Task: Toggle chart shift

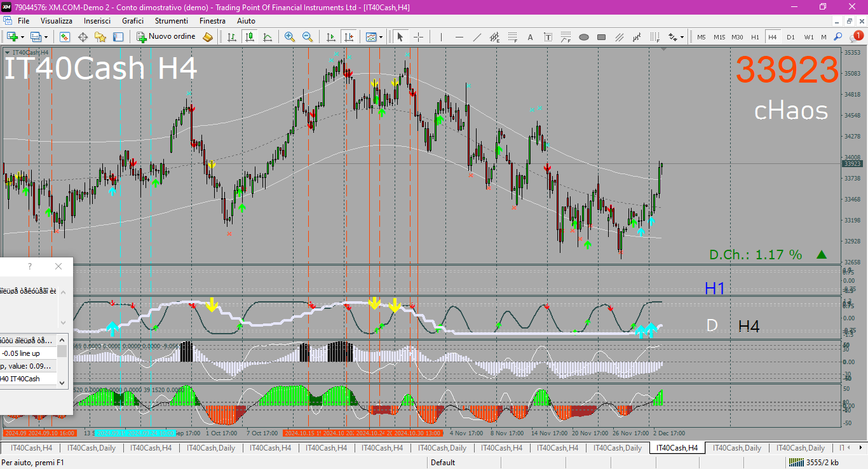Action: tap(348, 37)
